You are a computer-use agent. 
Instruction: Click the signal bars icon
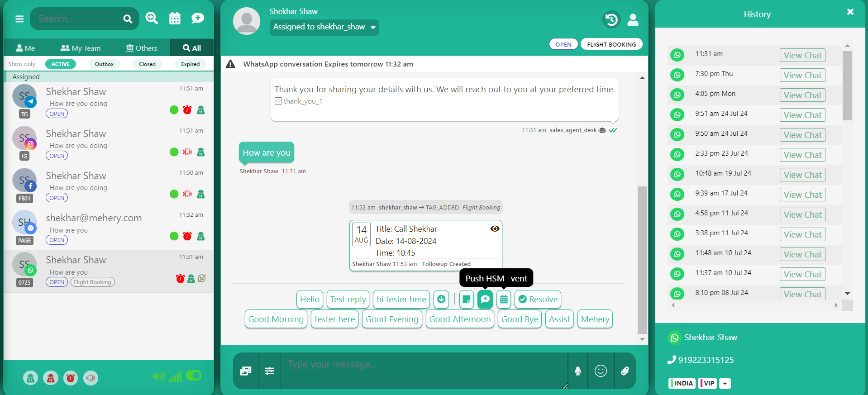pos(175,376)
